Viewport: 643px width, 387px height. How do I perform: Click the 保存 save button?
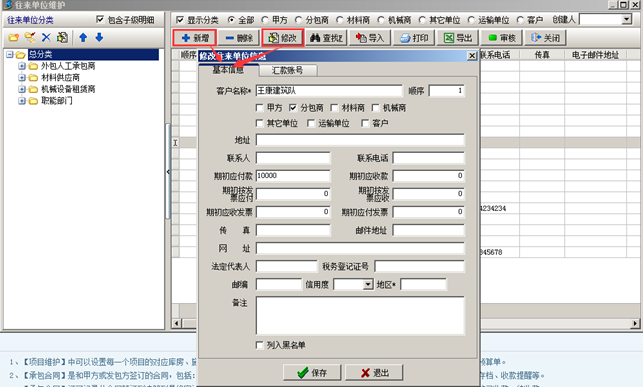312,373
